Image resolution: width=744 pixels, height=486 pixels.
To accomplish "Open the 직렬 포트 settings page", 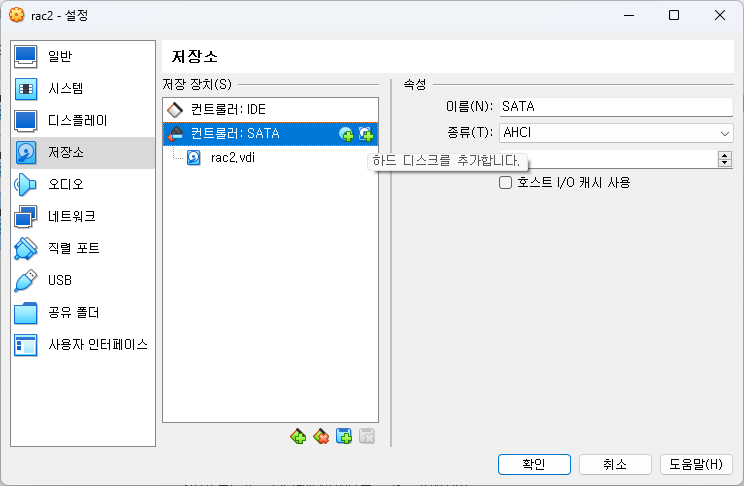I will tap(83, 248).
